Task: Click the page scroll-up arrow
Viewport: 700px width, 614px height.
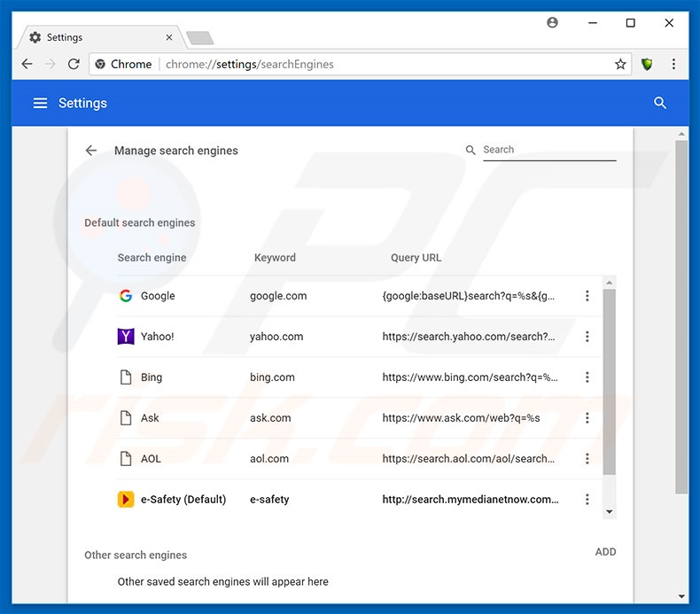Action: [x=681, y=134]
